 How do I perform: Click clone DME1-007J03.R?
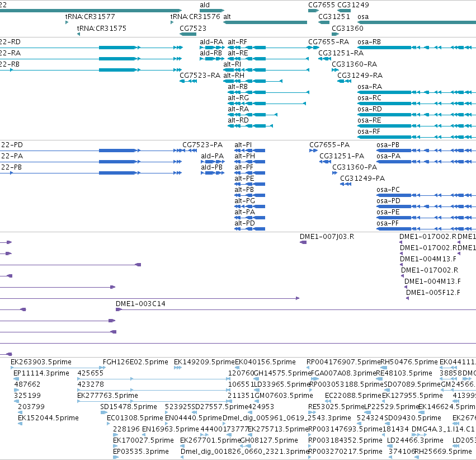[327, 237]
